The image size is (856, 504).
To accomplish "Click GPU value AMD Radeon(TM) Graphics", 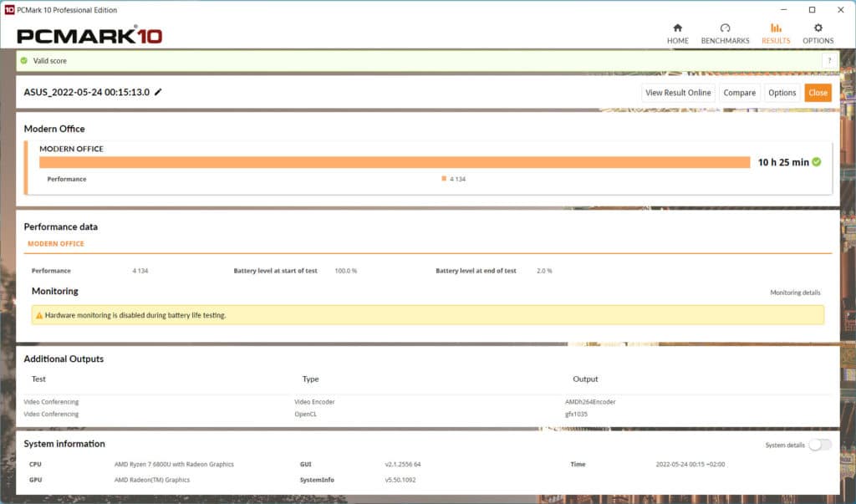I will 152,480.
